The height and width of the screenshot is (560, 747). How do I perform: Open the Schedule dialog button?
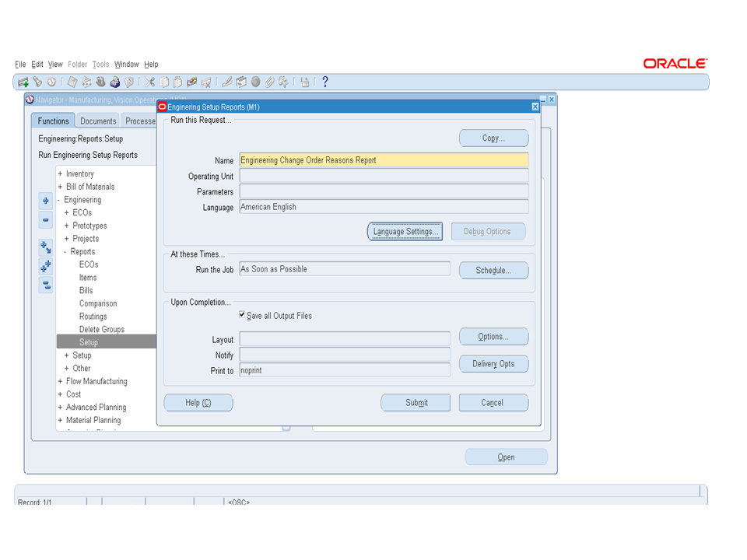(493, 271)
